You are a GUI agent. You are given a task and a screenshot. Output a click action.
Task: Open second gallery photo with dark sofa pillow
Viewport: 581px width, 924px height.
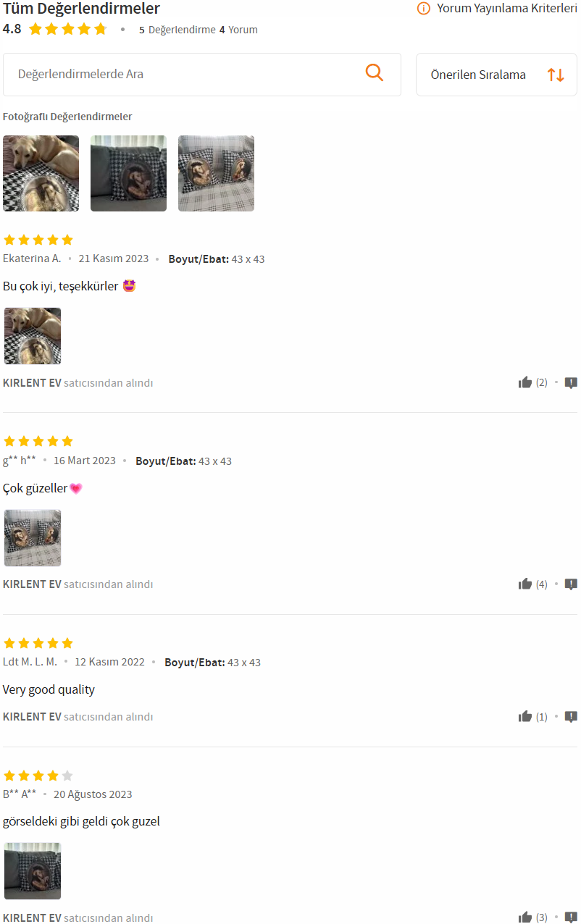coord(128,173)
